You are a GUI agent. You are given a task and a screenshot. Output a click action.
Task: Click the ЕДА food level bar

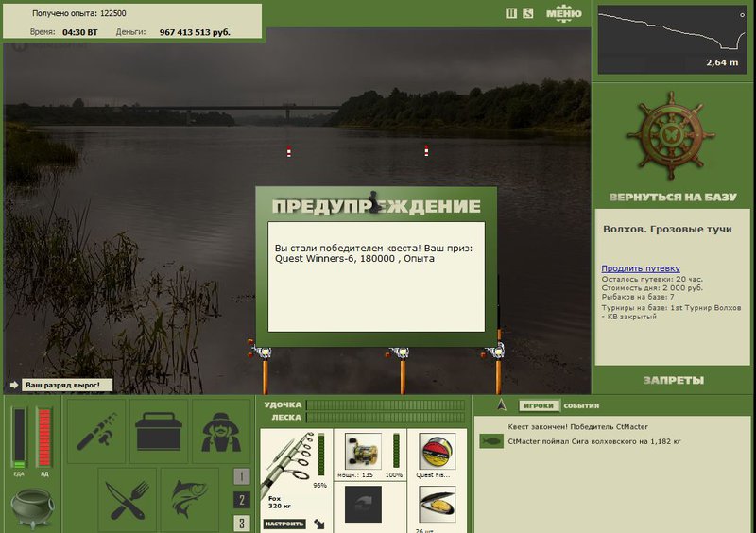coord(19,438)
